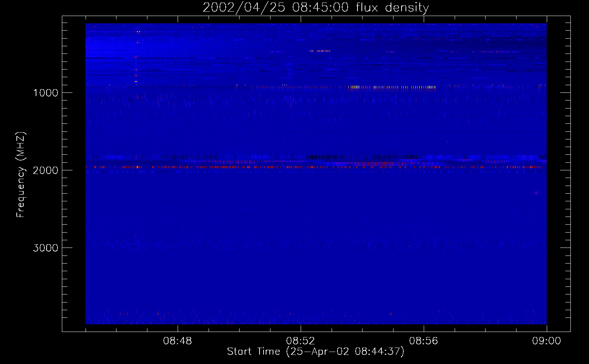Click the 08:52 time tick label

tap(301, 341)
